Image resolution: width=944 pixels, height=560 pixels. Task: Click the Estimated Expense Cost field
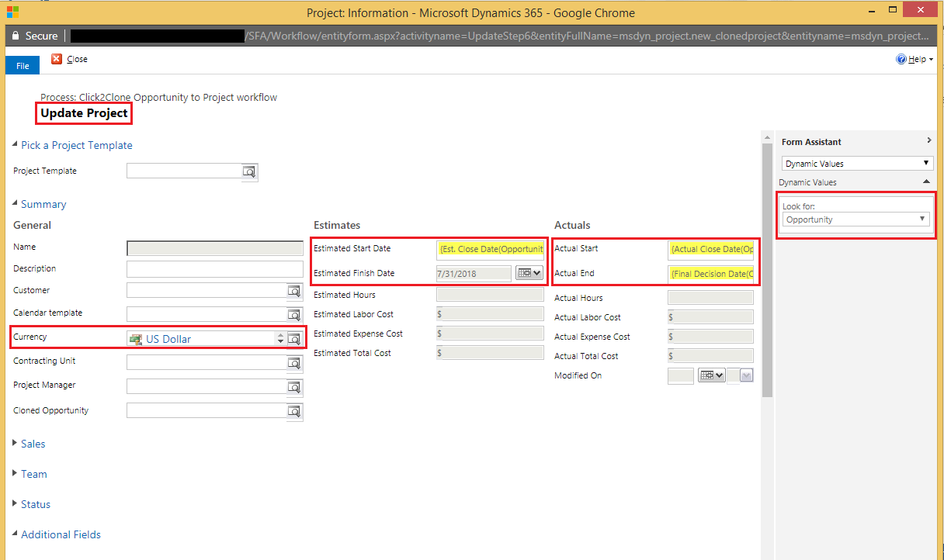tap(490, 334)
